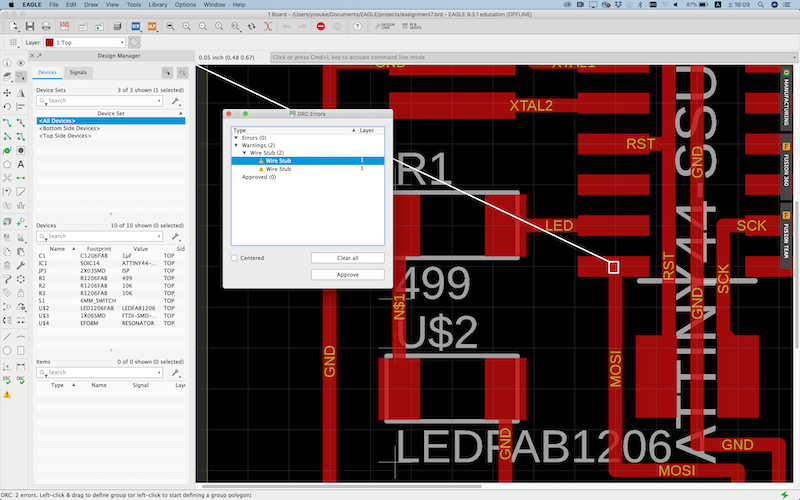Collapse the Warnings (2) tree node

coord(236,145)
